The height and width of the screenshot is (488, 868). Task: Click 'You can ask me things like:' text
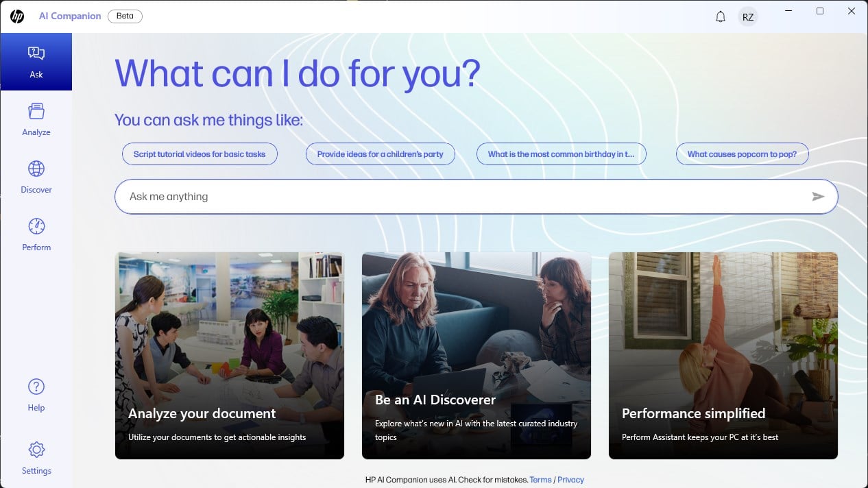(x=208, y=120)
